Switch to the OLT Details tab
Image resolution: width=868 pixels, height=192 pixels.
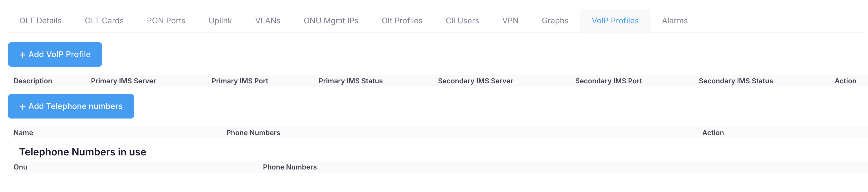(41, 21)
